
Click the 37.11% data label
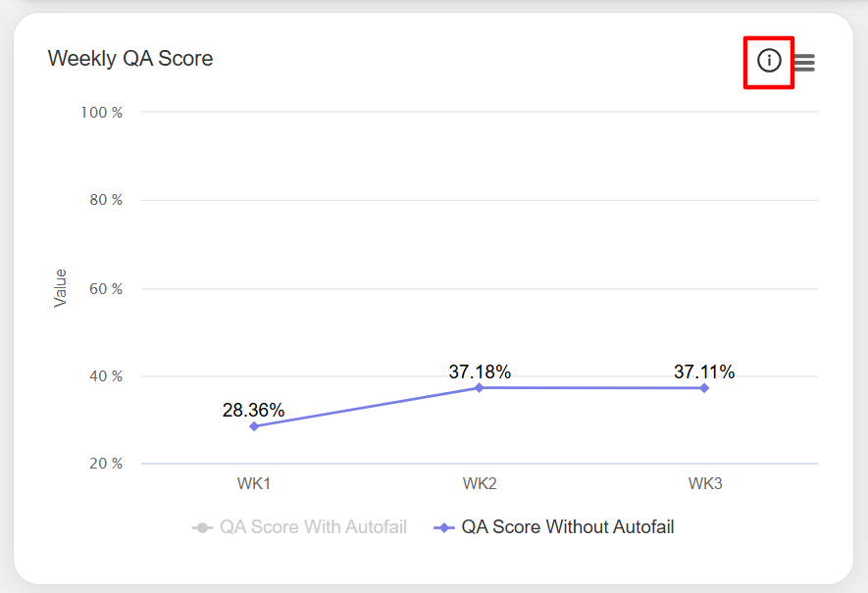[x=704, y=372]
